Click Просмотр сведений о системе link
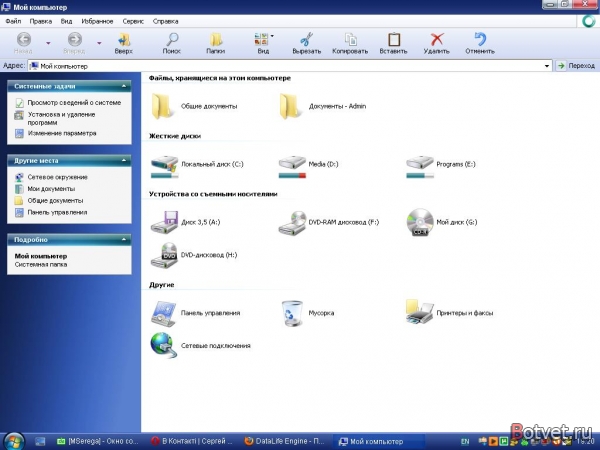600x450 pixels. tap(74, 103)
